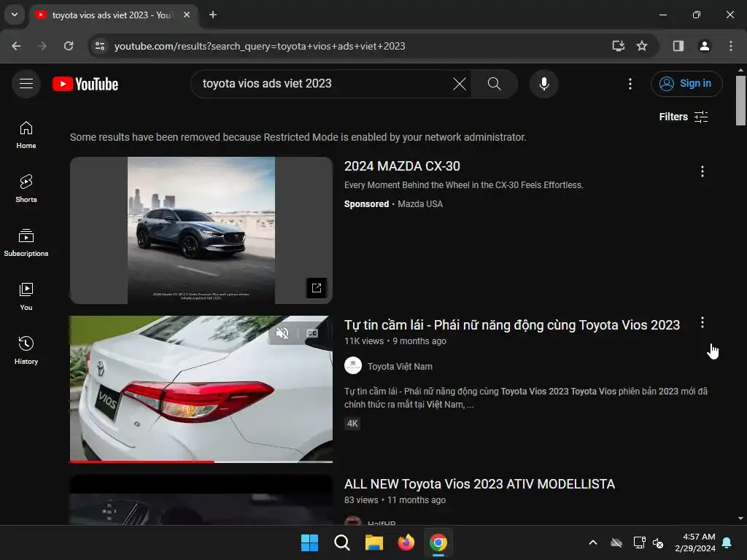Image resolution: width=747 pixels, height=560 pixels.
Task: Open more options for the Mazda ad
Action: 702,171
